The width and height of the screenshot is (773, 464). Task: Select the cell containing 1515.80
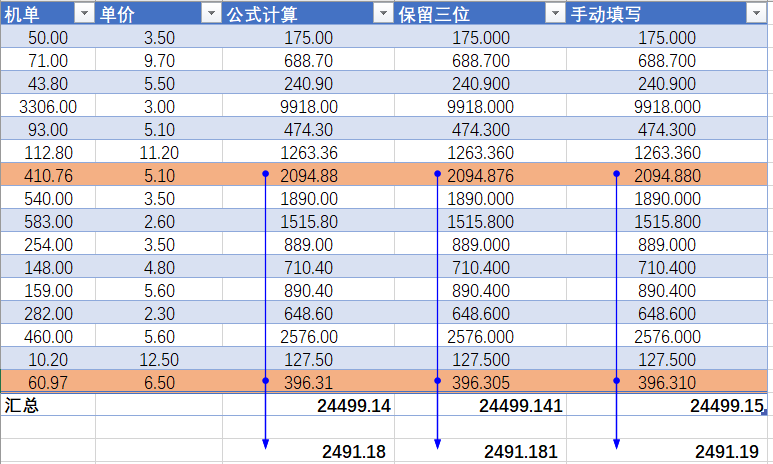click(x=309, y=221)
